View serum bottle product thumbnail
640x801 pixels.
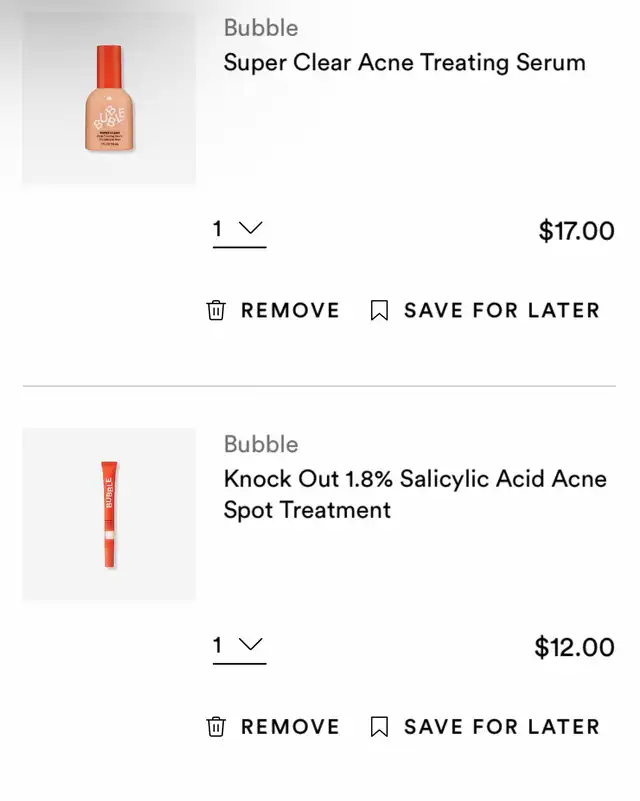(109, 98)
